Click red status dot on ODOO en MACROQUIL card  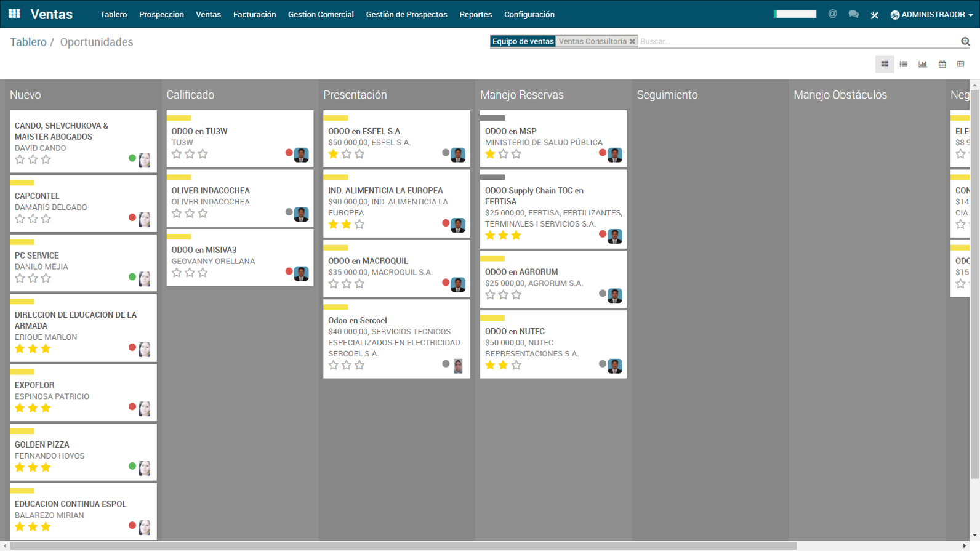pos(446,283)
